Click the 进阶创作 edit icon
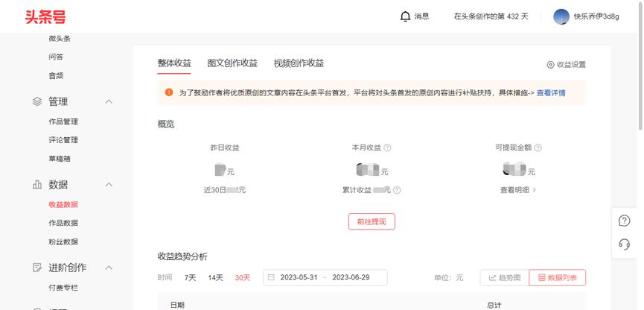644x310 pixels. click(x=37, y=268)
